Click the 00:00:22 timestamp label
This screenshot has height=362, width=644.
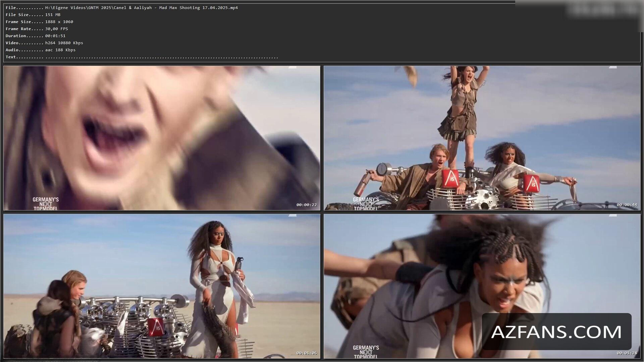click(306, 205)
